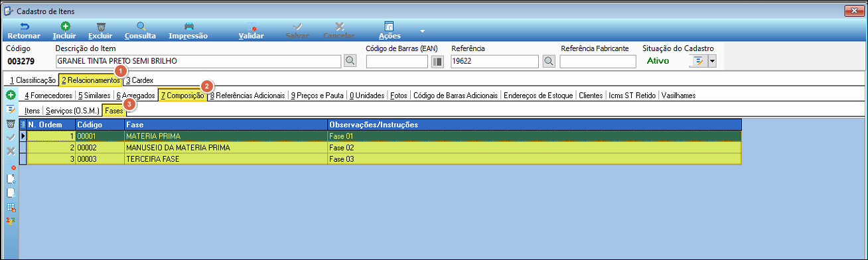Select the TERCEIRA FASE cell
This screenshot has height=260, width=868.
[x=226, y=159]
